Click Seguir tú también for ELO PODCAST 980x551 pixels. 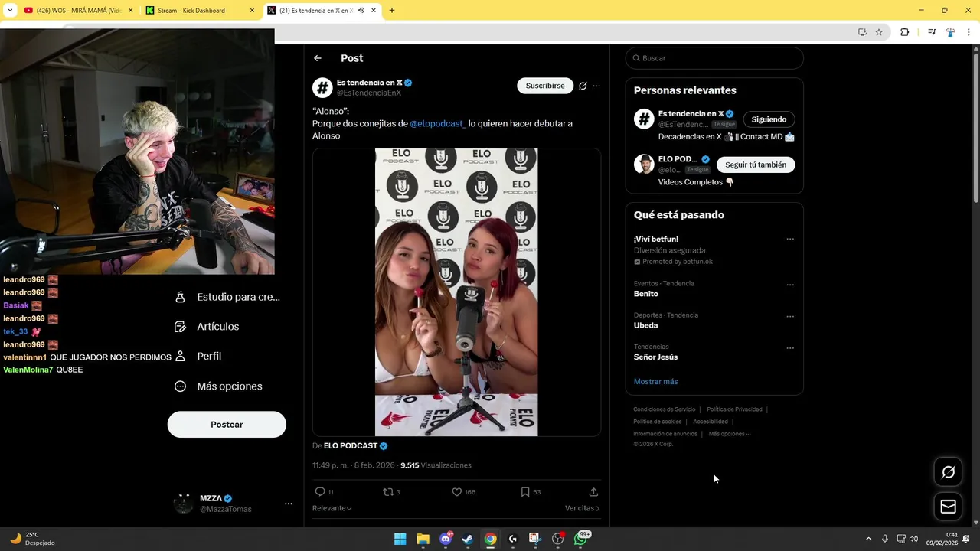coord(756,165)
